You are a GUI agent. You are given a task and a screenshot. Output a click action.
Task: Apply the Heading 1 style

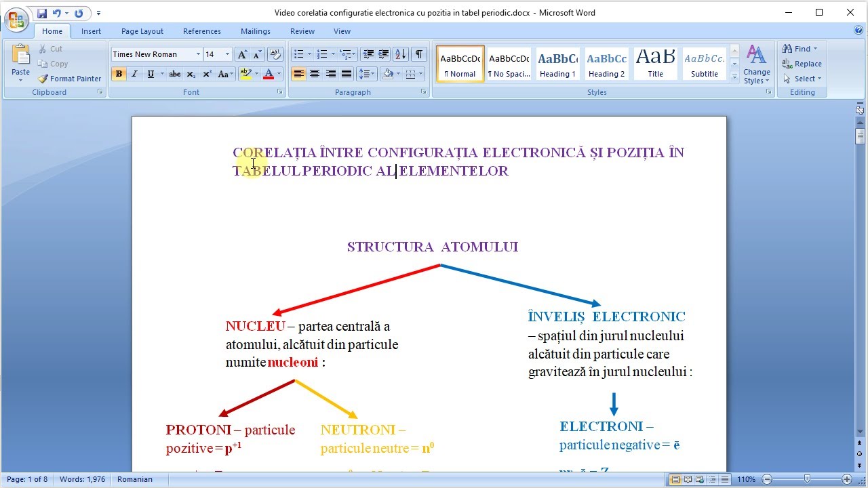pyautogui.click(x=557, y=64)
